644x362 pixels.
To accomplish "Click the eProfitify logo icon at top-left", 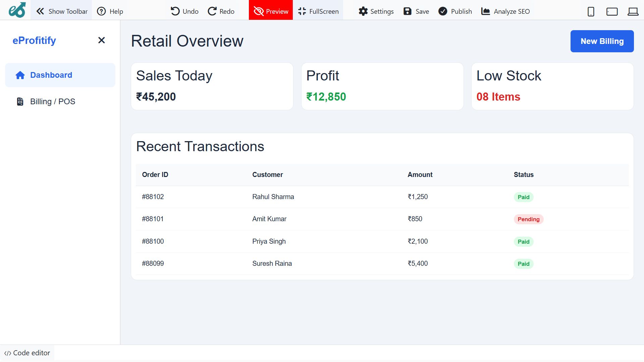I will pos(17,10).
